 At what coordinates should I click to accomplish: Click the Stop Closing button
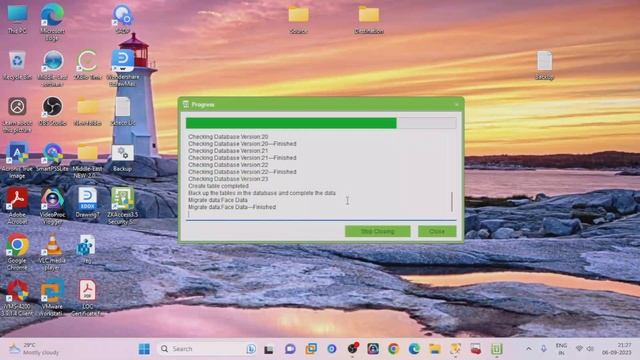(378, 231)
